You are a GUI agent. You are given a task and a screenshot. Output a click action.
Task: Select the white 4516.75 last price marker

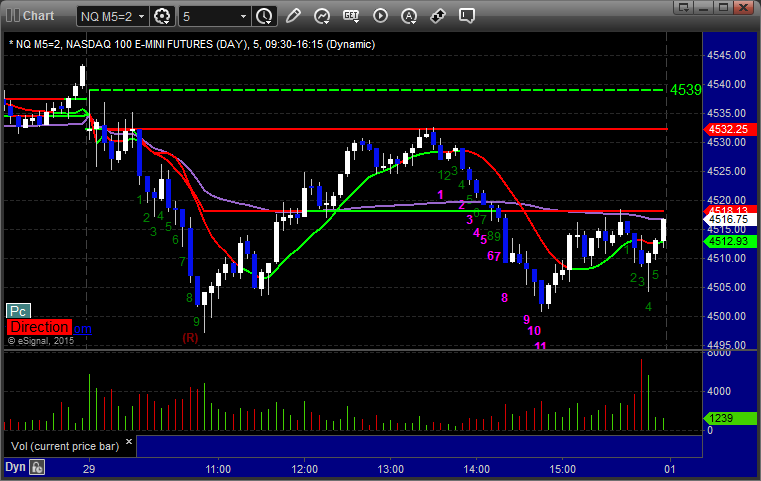coord(729,219)
